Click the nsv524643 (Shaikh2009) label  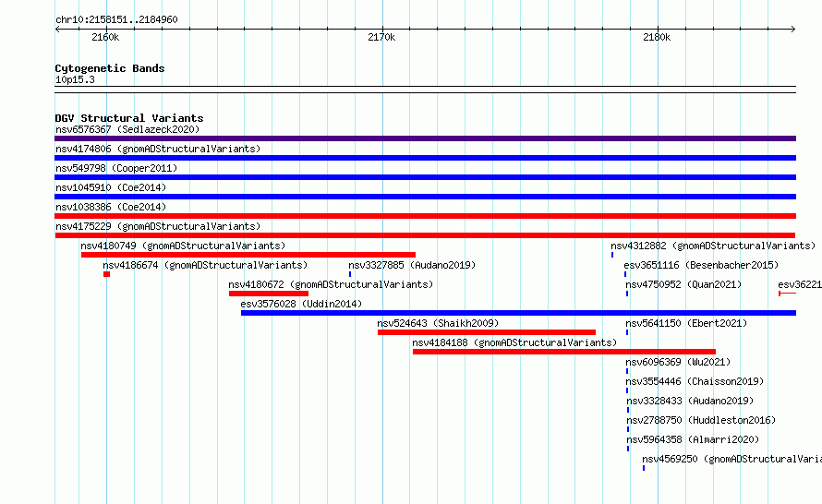point(438,323)
